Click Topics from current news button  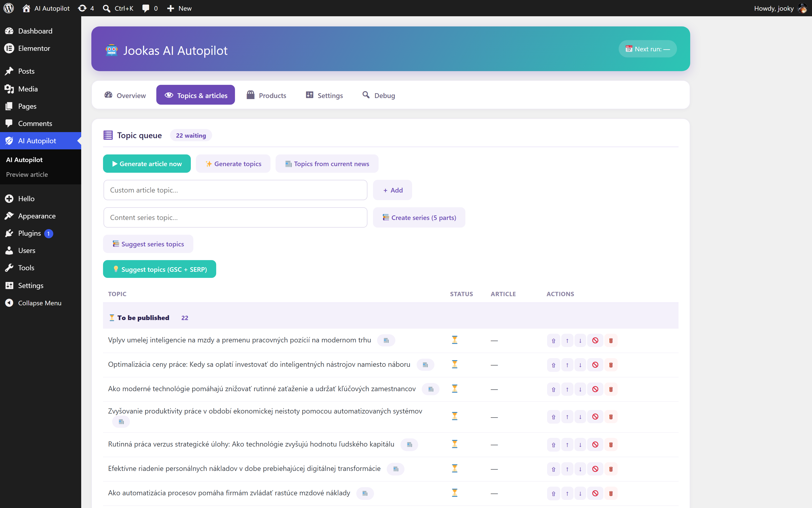(x=327, y=164)
